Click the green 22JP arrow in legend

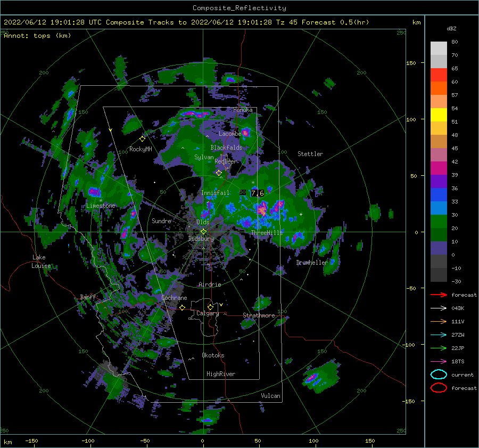tap(439, 348)
